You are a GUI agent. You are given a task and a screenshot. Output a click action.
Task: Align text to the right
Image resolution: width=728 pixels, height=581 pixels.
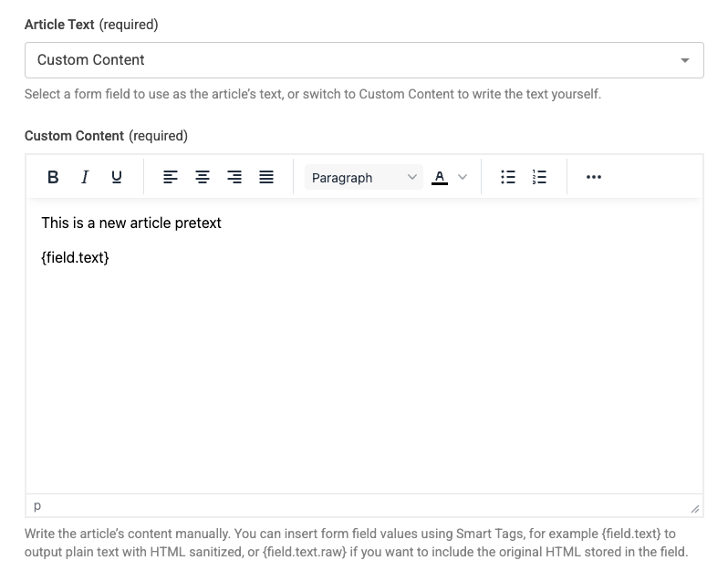click(x=234, y=177)
